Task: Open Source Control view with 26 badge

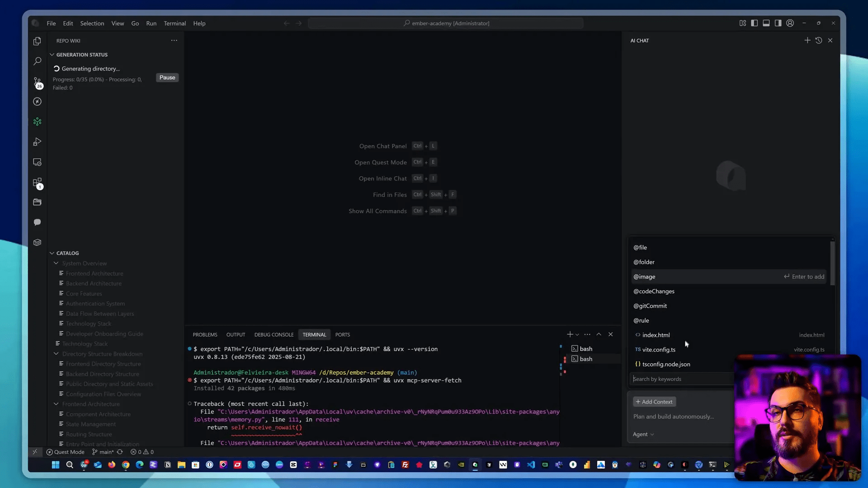Action: (x=38, y=82)
